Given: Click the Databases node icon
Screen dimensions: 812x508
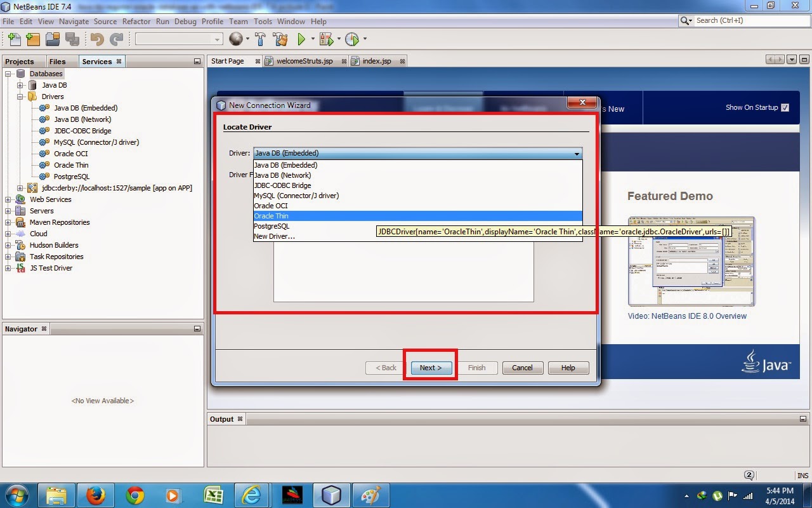Looking at the screenshot, I should click(x=20, y=74).
